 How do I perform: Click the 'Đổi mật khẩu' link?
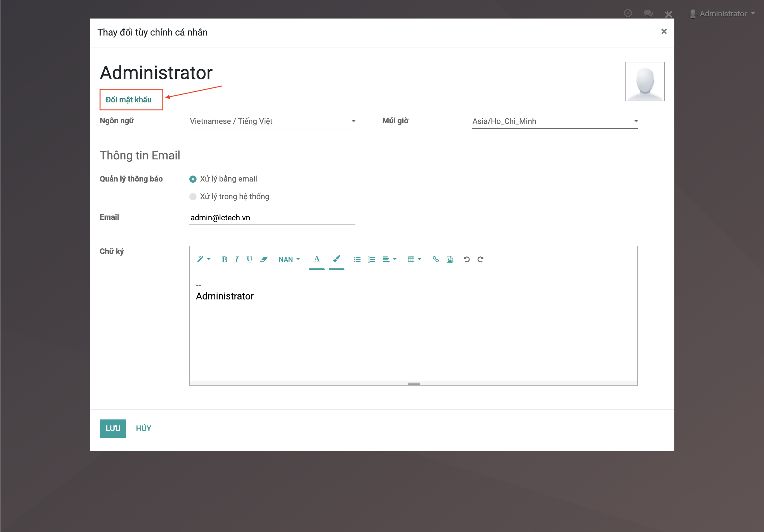coord(128,99)
